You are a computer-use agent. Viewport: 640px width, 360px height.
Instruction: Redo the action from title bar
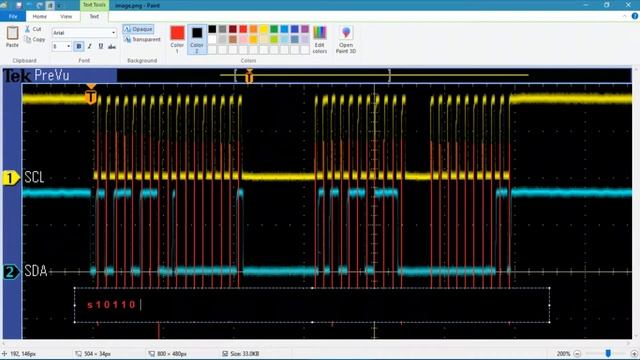point(40,5)
